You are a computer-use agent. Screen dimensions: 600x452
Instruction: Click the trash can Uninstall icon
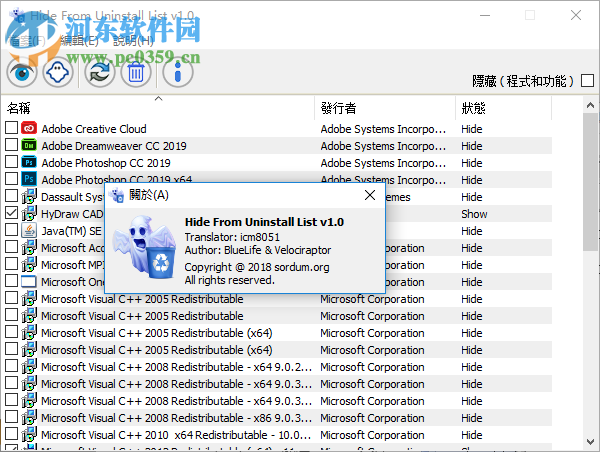pyautogui.click(x=136, y=72)
